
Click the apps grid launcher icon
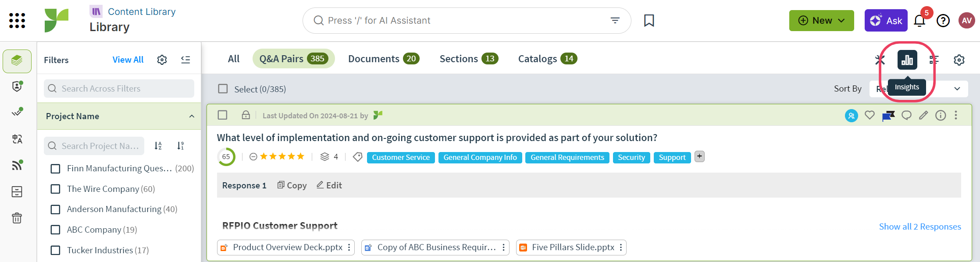coord(17,21)
